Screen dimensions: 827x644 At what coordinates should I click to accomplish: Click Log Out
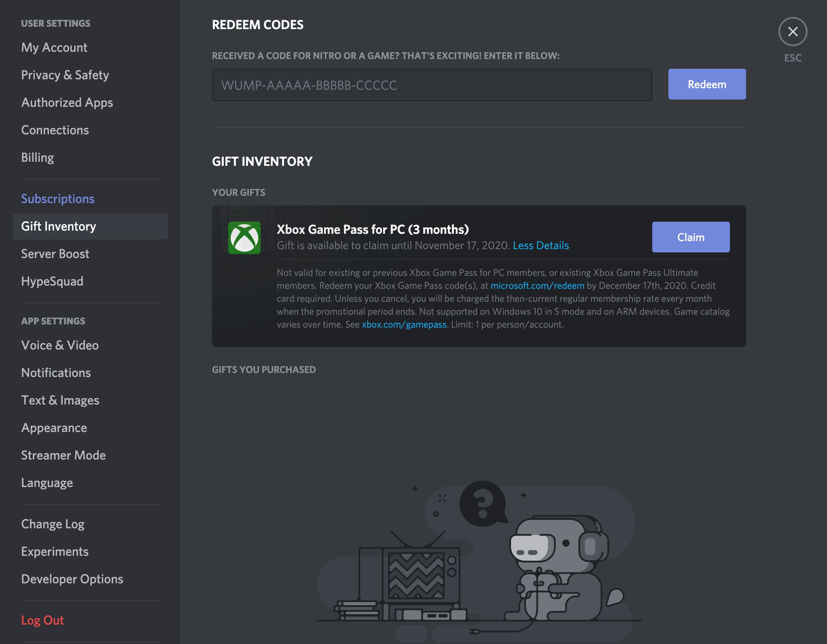[42, 620]
